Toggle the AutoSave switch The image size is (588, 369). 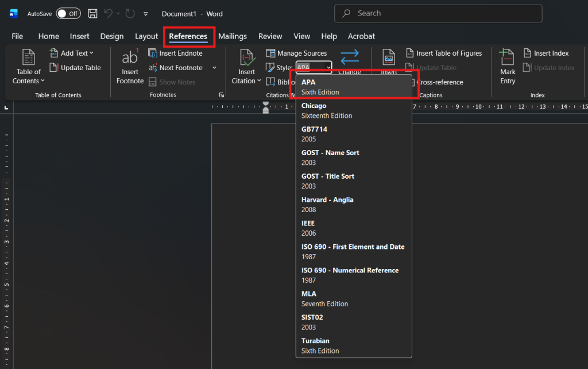pos(68,14)
